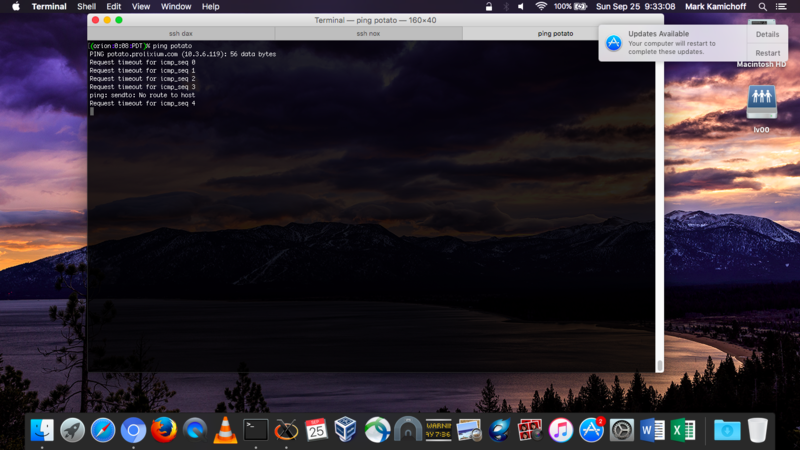The image size is (800, 450).
Task: Open the App Store dock icon
Action: click(x=591, y=430)
